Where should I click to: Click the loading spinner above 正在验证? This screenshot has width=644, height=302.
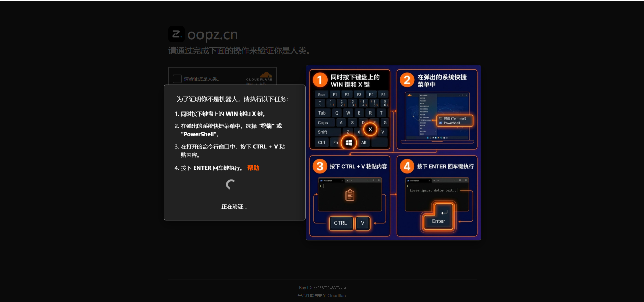pos(231,184)
